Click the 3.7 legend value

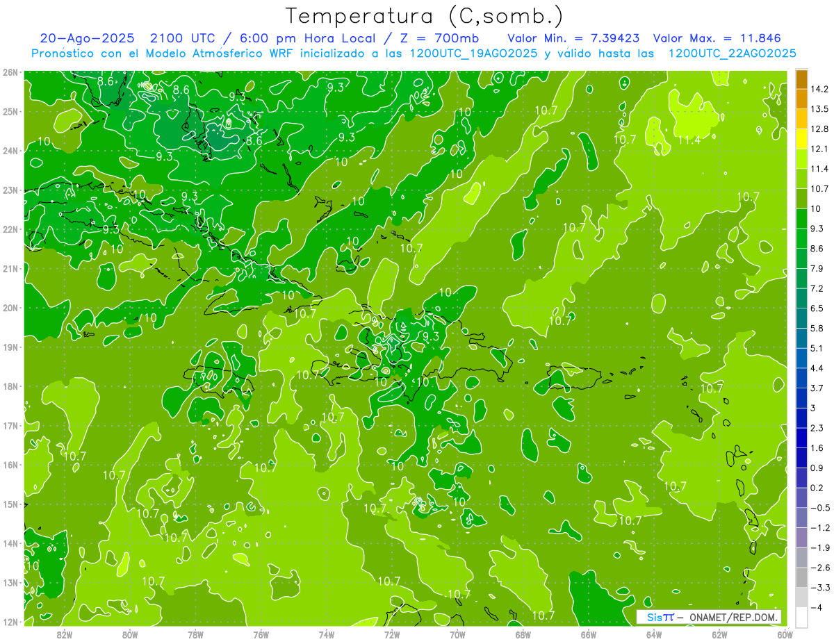817,388
